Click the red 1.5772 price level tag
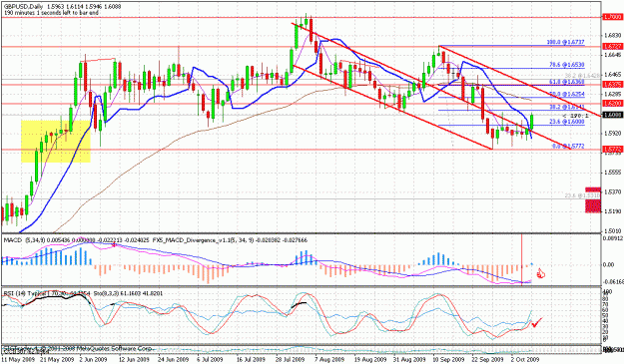This screenshot has width=624, height=364. pyautogui.click(x=612, y=150)
